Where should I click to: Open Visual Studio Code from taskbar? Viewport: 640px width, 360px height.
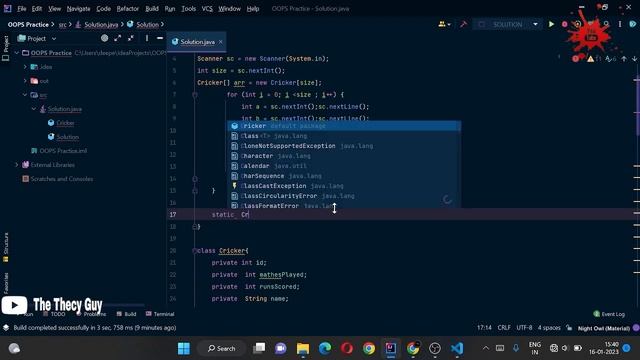point(457,348)
